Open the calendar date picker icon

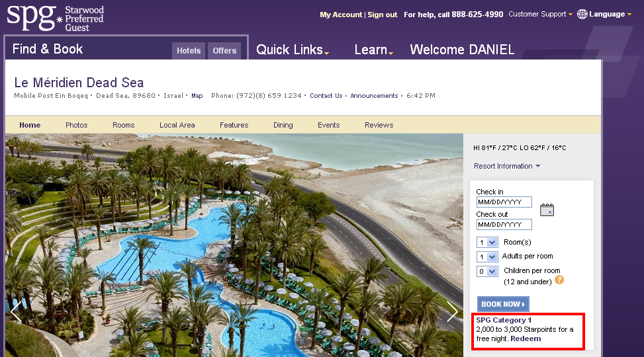547,210
